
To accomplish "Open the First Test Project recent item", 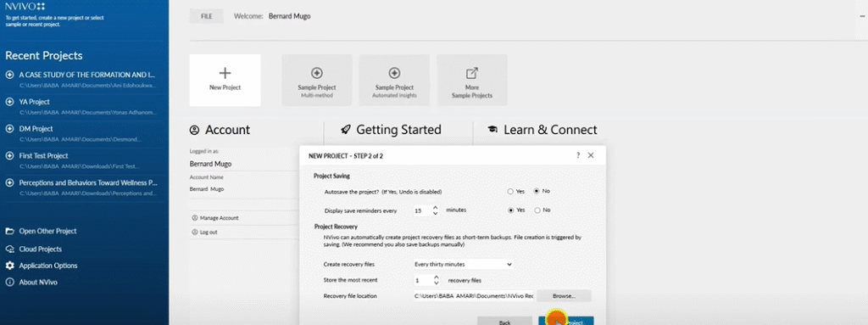I will tap(43, 156).
